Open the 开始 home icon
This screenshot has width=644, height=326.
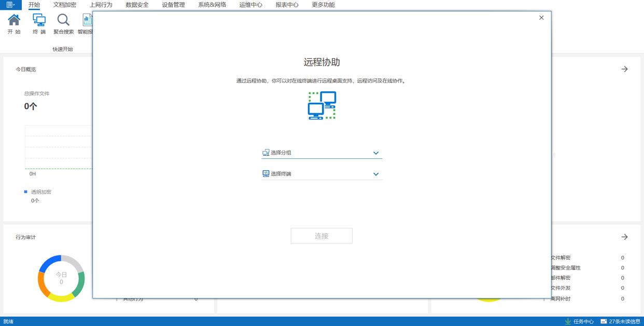point(14,20)
